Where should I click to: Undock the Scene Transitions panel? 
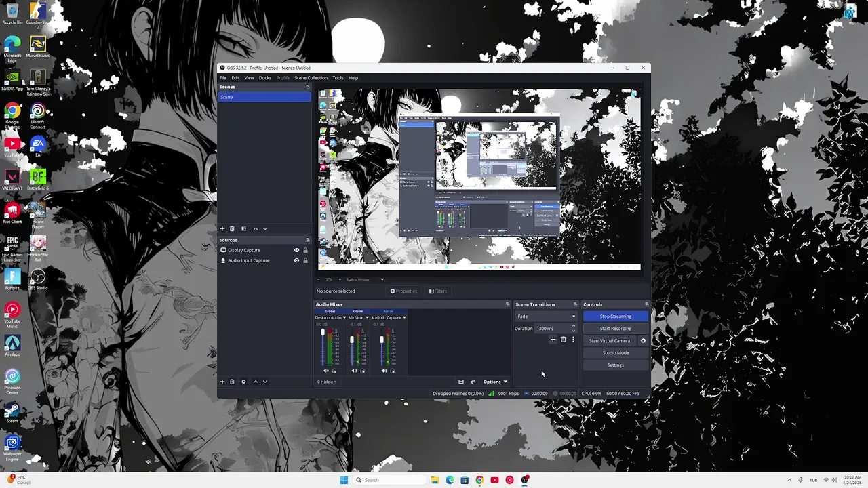575,304
